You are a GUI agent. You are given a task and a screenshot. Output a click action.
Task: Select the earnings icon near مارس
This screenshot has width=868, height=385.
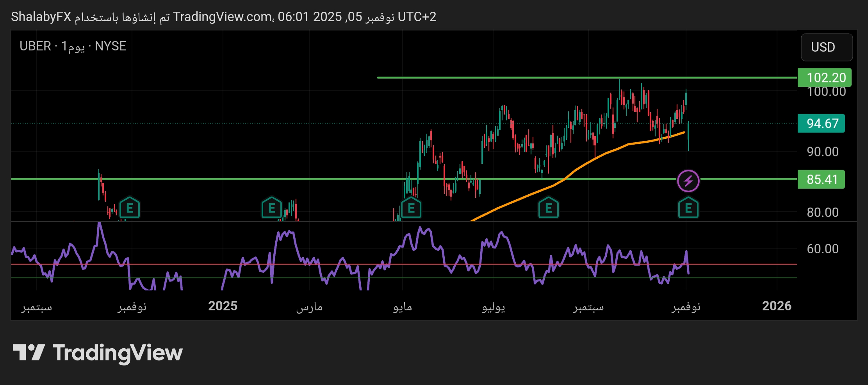(271, 208)
